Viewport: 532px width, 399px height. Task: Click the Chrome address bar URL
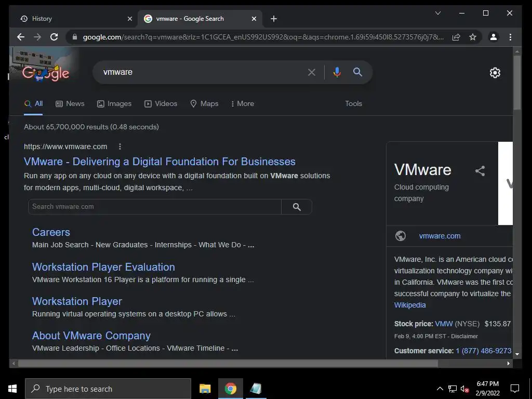pos(263,37)
